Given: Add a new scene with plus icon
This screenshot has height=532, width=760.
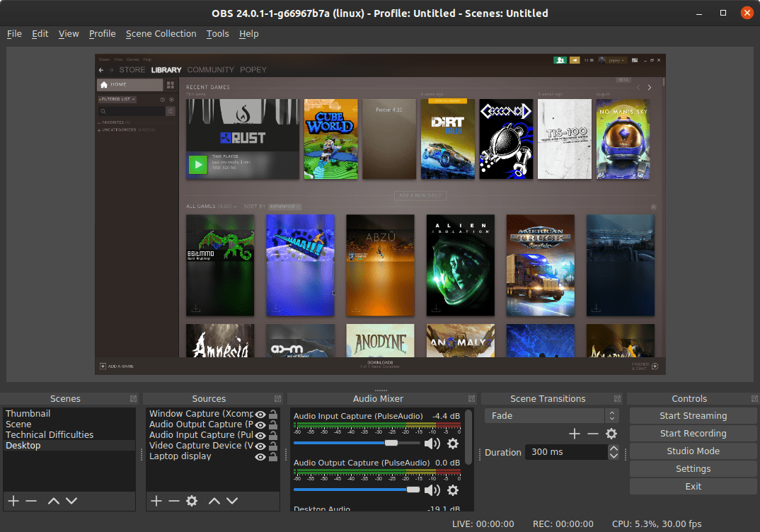Looking at the screenshot, I should pyautogui.click(x=13, y=500).
